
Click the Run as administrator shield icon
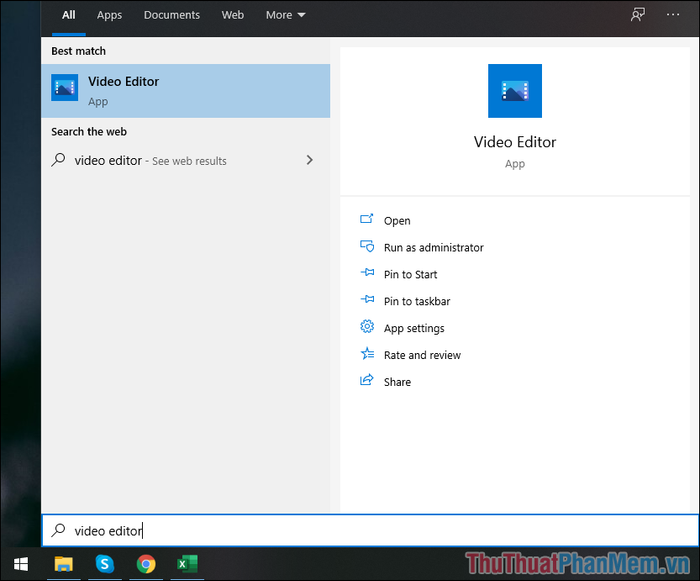367,246
